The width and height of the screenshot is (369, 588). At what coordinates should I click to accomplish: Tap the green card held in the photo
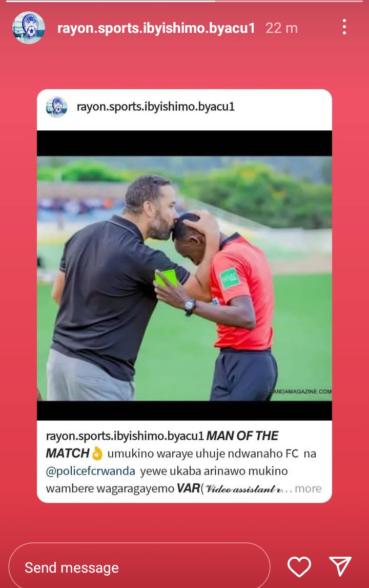[166, 278]
